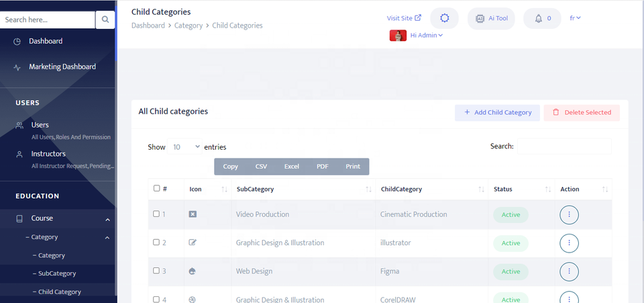Viewport: 644px width, 303px height.
Task: Select the row 3 checkbox
Action: (x=156, y=271)
